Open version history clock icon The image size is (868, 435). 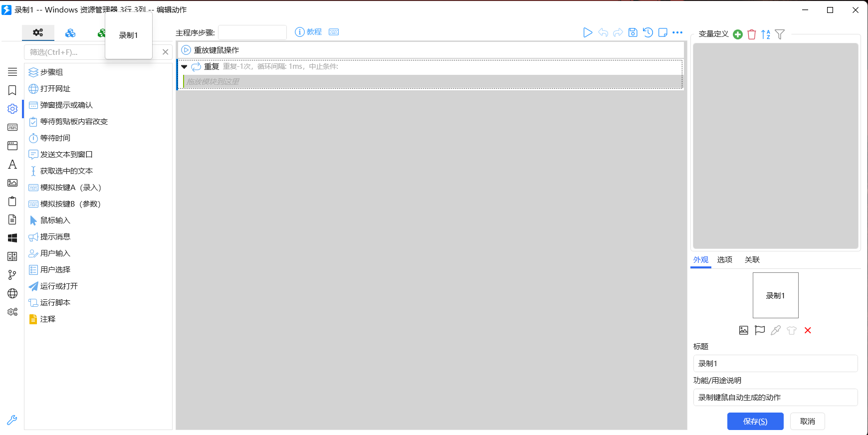pyautogui.click(x=648, y=32)
